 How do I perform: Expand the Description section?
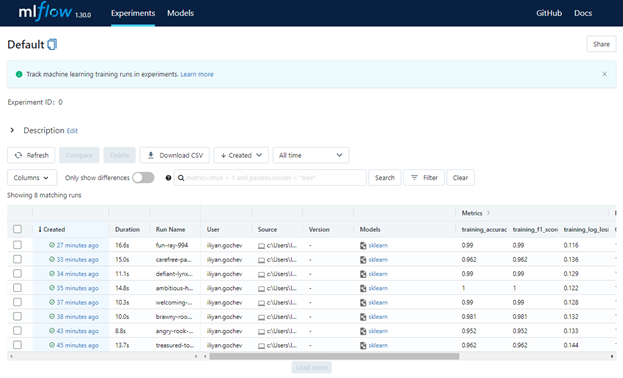12,130
